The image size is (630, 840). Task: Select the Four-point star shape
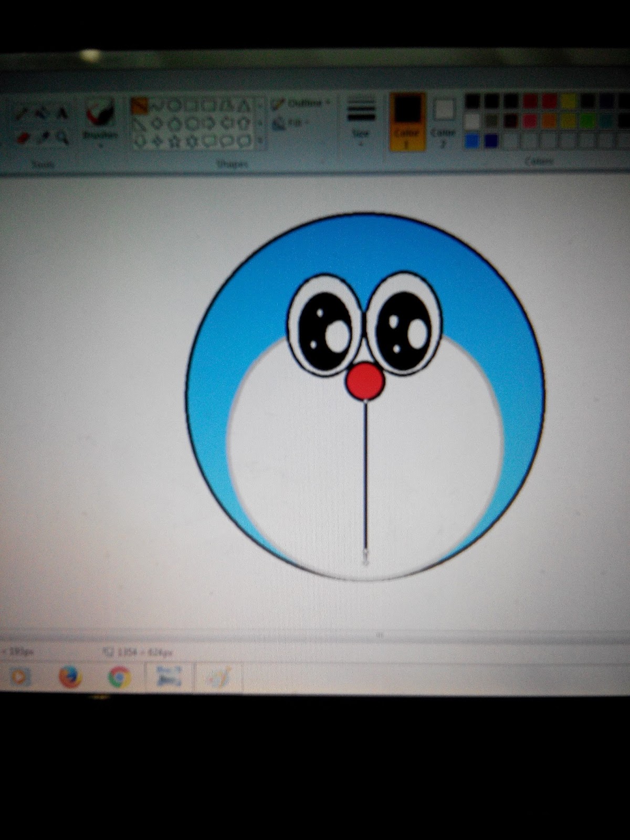(157, 140)
